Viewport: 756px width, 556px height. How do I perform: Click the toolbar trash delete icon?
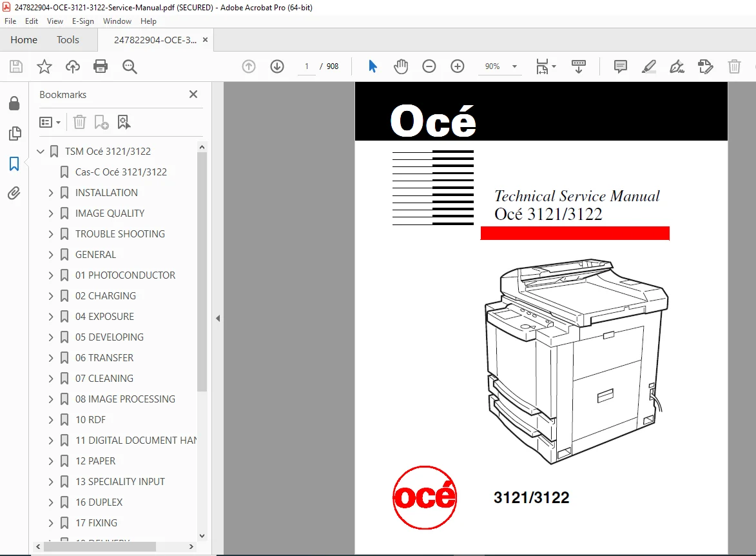point(734,66)
